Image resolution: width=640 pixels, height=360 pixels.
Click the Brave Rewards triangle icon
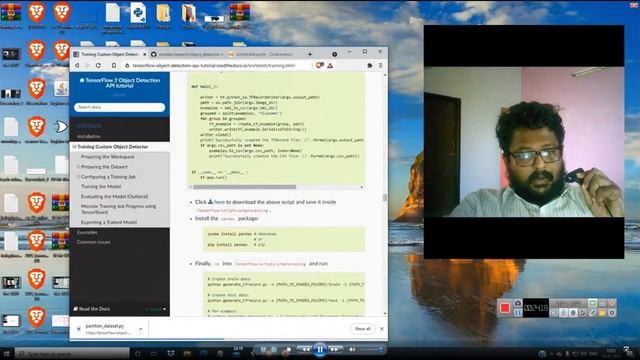(330, 65)
